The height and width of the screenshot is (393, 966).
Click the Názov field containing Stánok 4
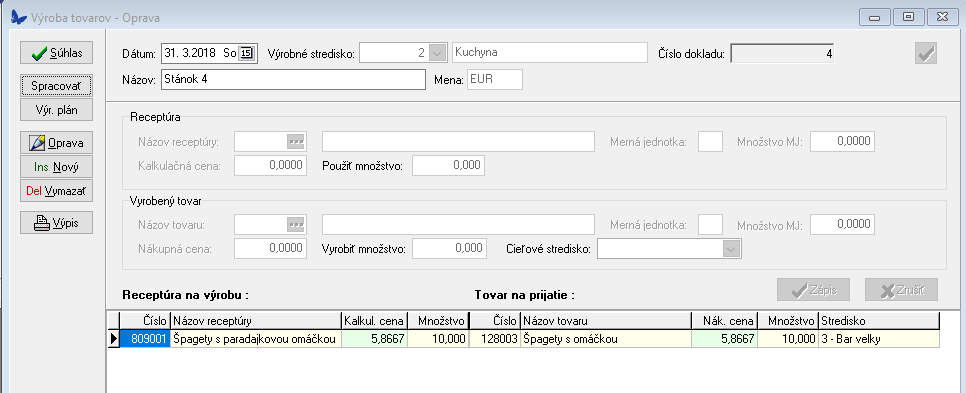tap(293, 79)
